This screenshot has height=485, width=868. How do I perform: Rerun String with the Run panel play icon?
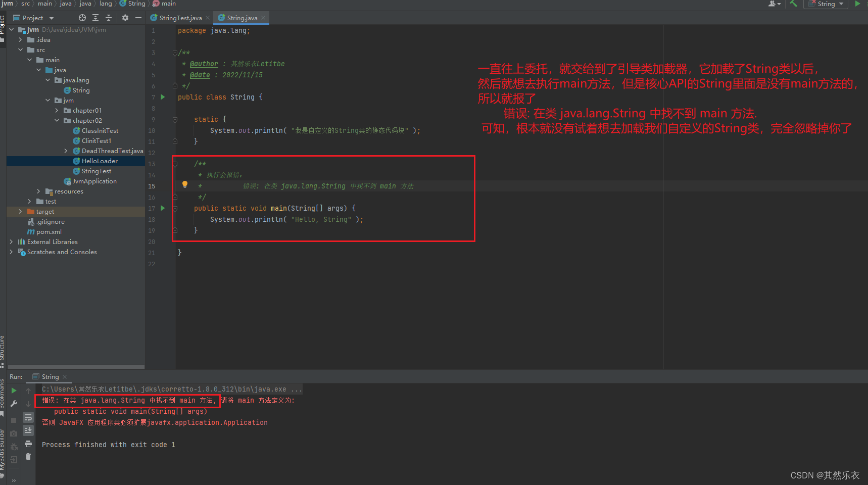pos(14,391)
